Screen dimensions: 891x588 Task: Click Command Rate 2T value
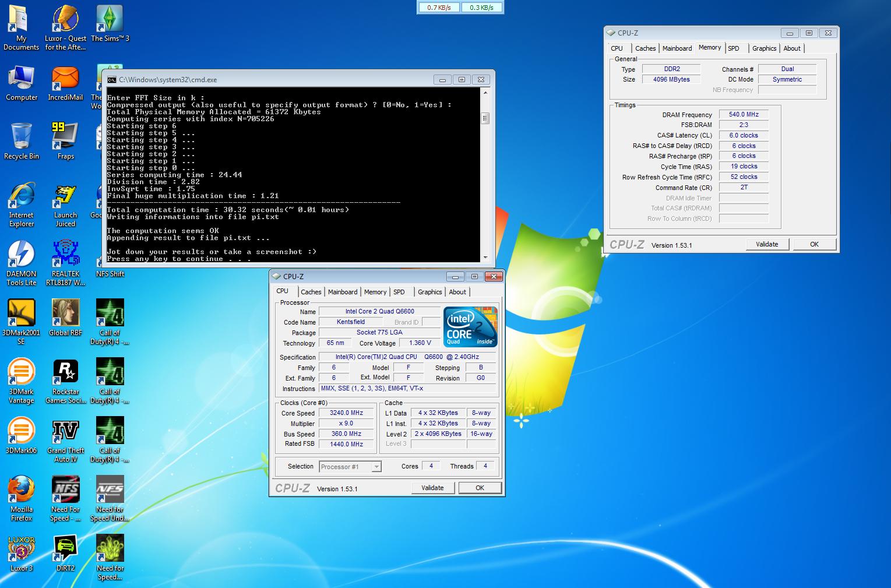pos(744,187)
